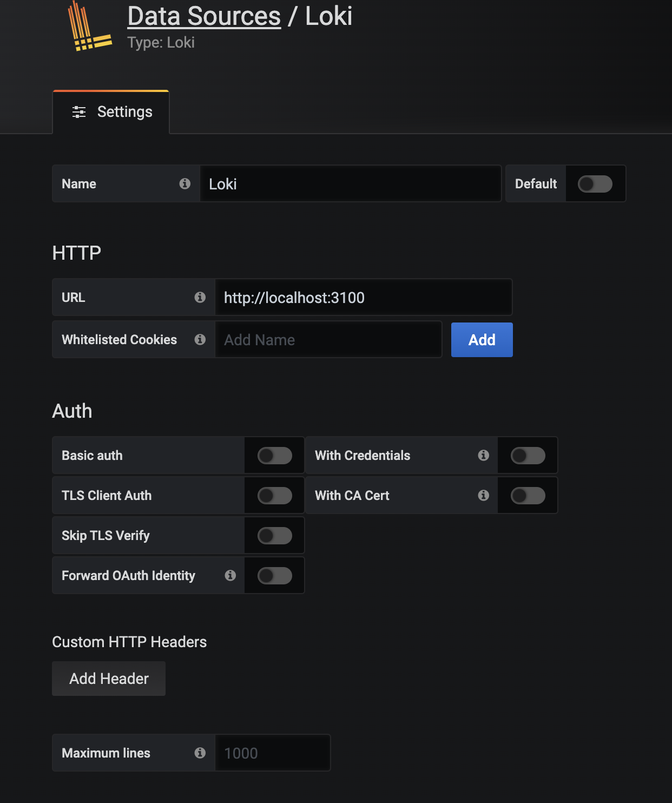This screenshot has height=803, width=672.
Task: Toggle the Default data source switch
Action: [x=595, y=183]
